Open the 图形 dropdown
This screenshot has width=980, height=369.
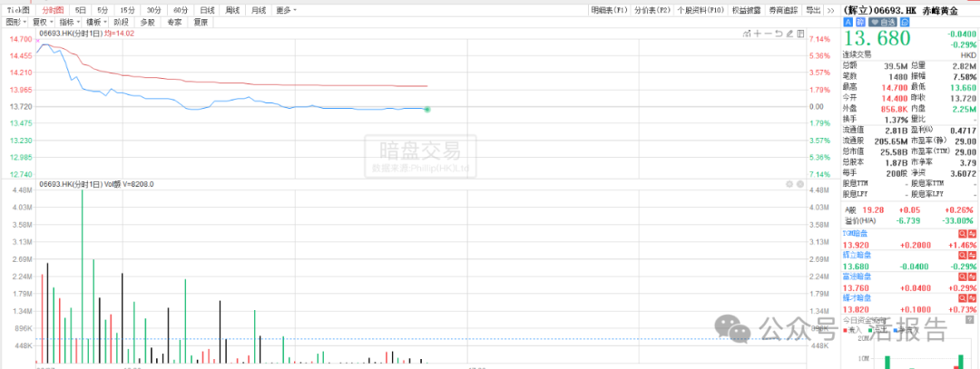pos(15,22)
